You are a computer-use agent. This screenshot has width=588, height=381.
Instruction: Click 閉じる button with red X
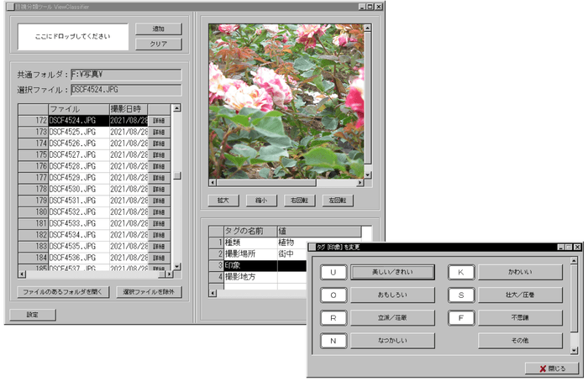click(552, 368)
